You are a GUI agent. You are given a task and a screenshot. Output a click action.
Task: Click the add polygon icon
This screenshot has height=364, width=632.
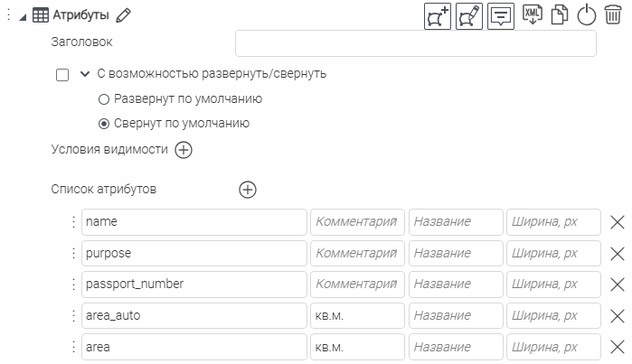pyautogui.click(x=438, y=15)
